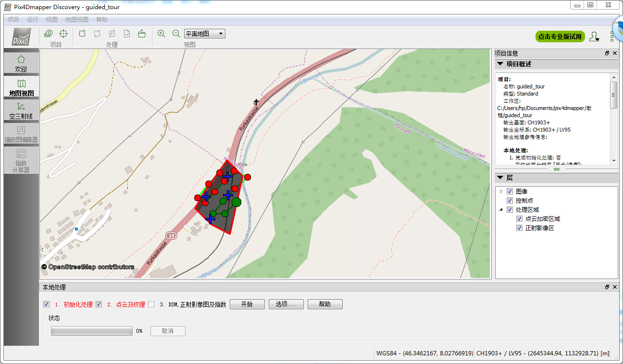Click the route 19 road shield
The width and height of the screenshot is (623, 364).
click(x=171, y=235)
